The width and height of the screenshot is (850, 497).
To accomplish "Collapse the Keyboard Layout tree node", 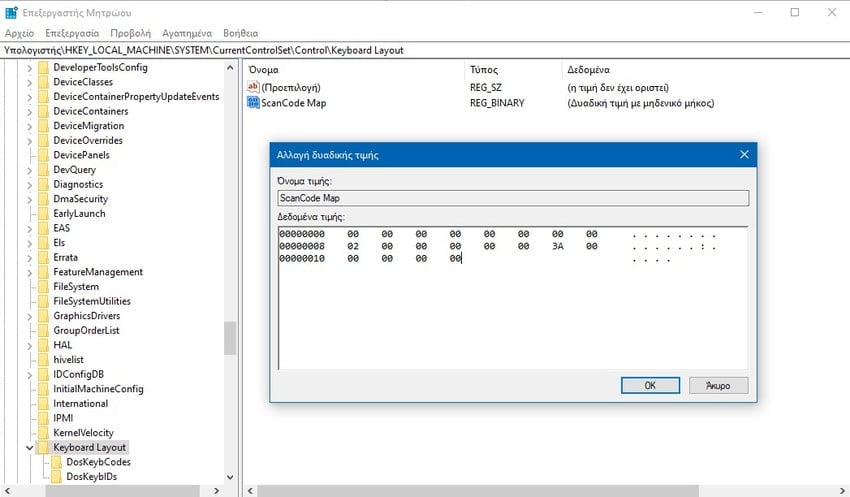I will 29,447.
